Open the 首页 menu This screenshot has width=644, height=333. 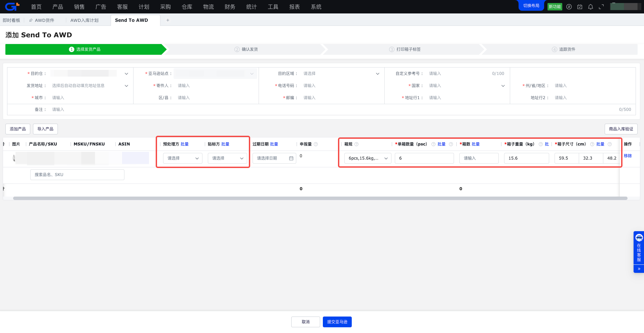pos(36,7)
